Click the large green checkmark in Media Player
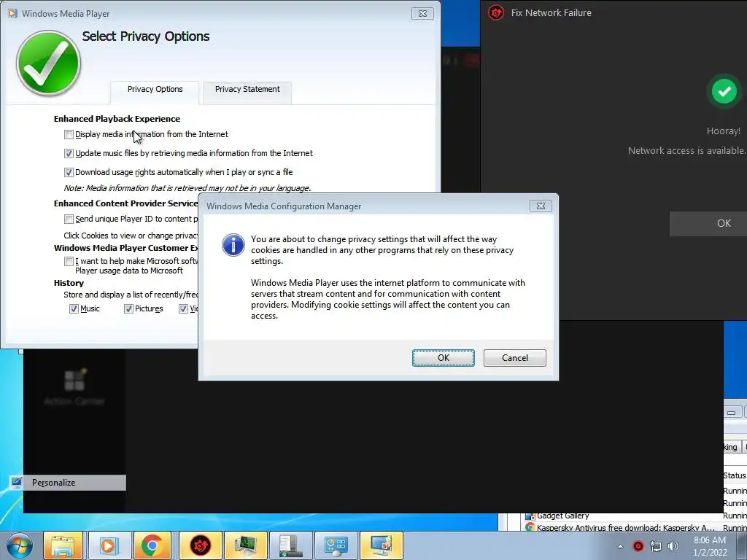Image resolution: width=747 pixels, height=560 pixels. pos(48,63)
